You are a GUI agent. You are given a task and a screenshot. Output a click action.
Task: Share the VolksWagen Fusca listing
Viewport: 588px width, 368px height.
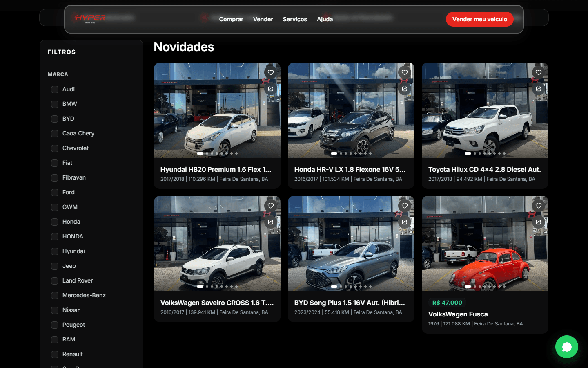click(x=539, y=222)
